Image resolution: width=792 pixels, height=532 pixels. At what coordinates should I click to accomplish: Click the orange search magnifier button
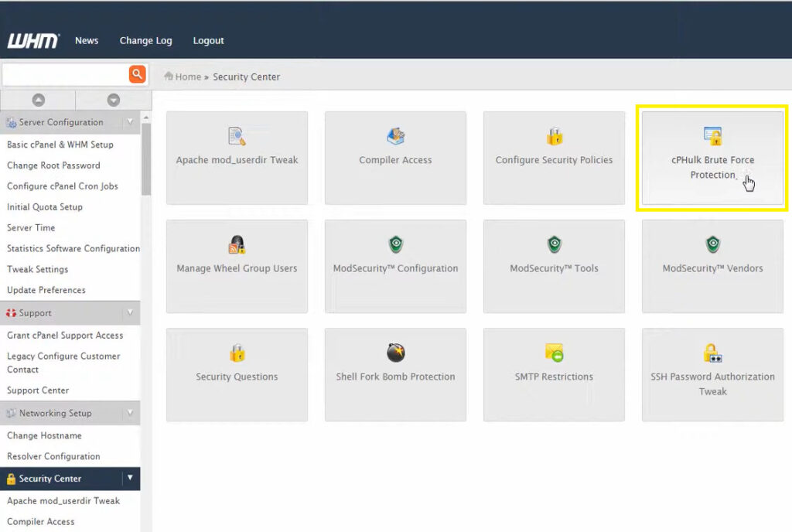(137, 74)
